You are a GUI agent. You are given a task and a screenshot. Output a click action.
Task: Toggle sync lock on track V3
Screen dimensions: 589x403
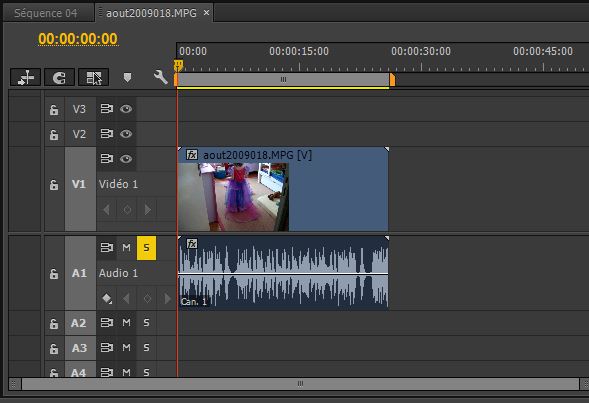[107, 109]
